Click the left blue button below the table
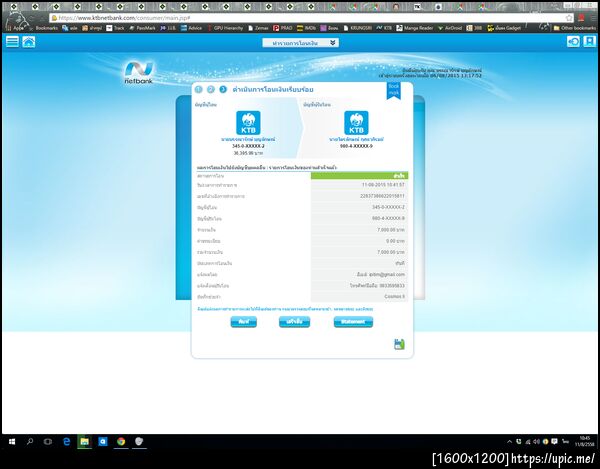This screenshot has width=600, height=469. click(x=243, y=322)
